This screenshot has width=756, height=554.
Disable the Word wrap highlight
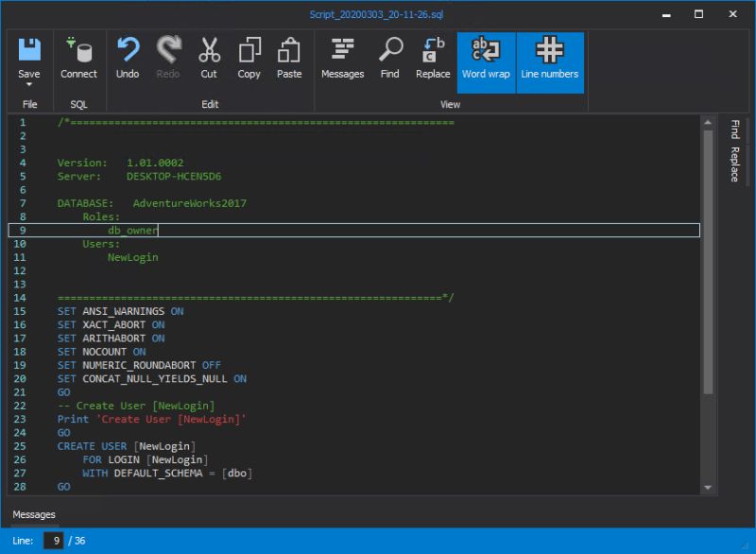pos(486,60)
